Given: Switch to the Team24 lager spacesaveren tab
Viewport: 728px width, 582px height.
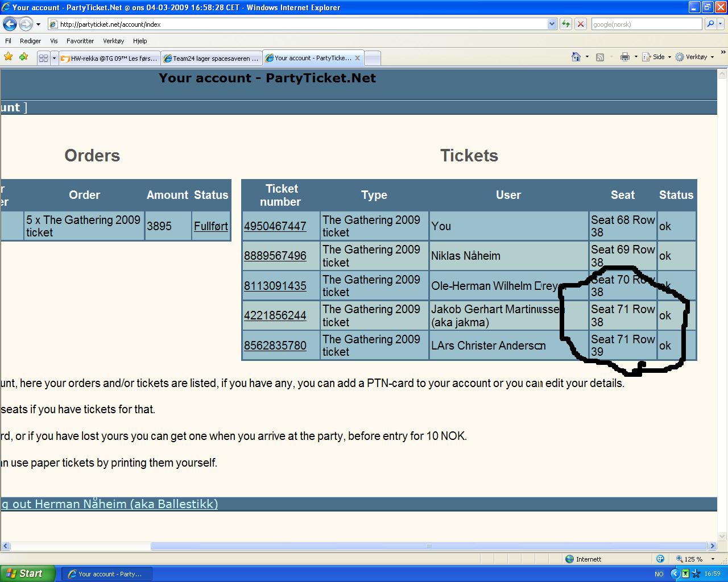Looking at the screenshot, I should pos(212,58).
